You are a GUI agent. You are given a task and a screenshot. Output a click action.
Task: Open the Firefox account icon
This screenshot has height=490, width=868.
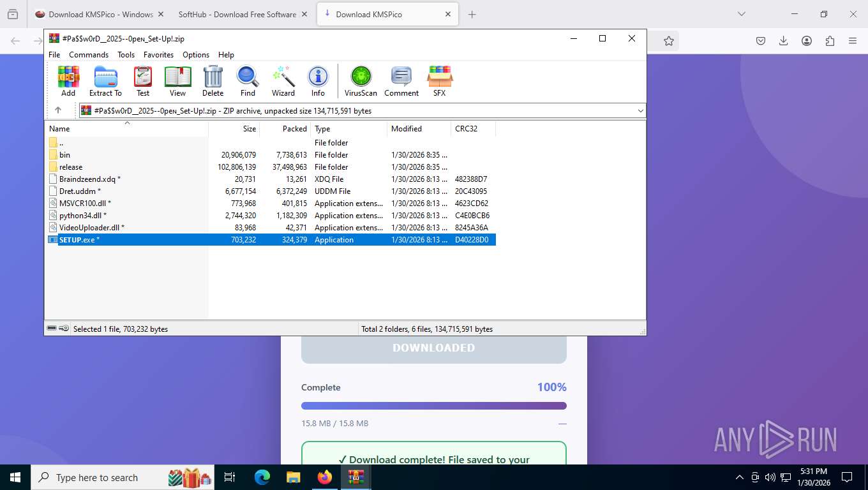coord(807,41)
